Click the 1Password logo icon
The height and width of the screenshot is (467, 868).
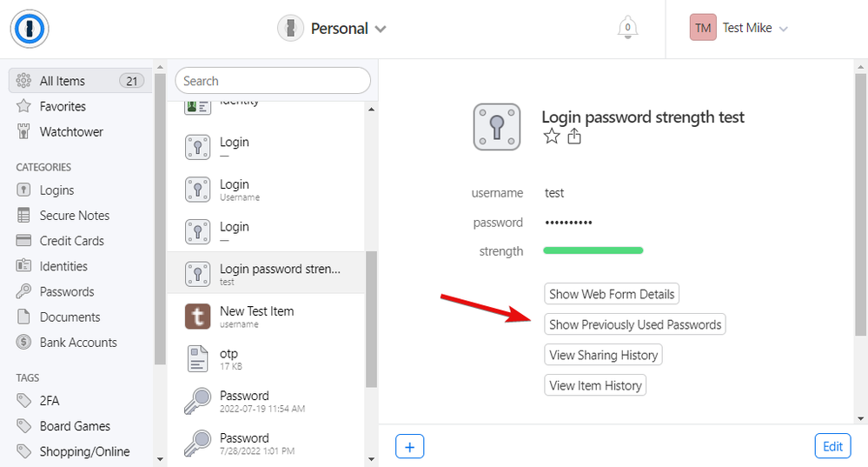[x=30, y=29]
